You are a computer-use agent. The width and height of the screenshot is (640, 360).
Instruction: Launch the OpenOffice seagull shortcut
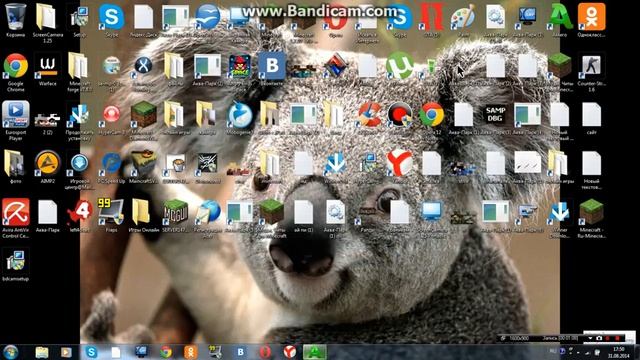[x=207, y=16]
